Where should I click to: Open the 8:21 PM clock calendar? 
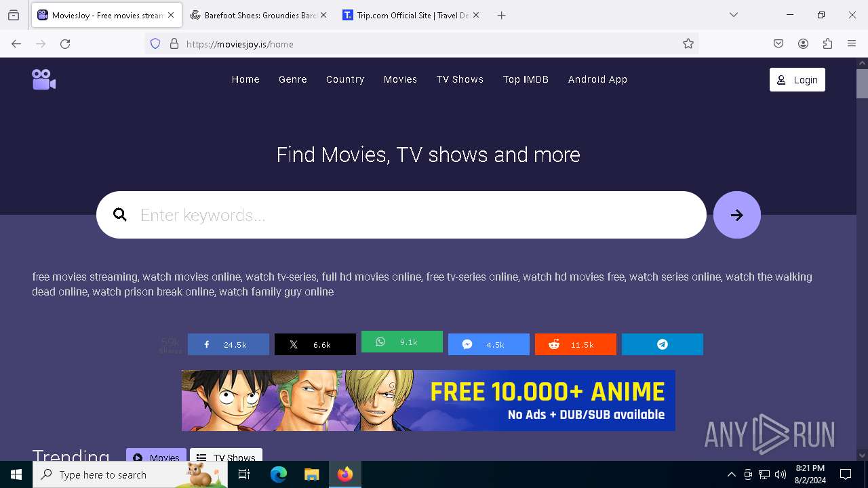click(810, 474)
